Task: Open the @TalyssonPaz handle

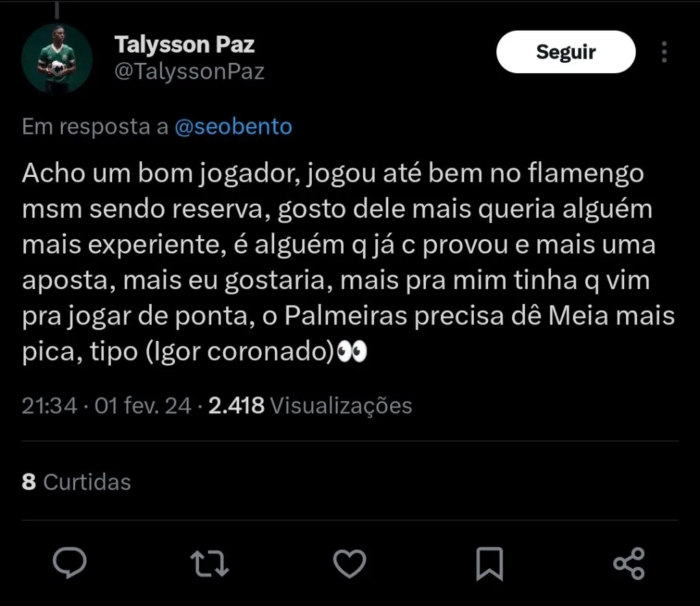Action: pyautogui.click(x=189, y=72)
